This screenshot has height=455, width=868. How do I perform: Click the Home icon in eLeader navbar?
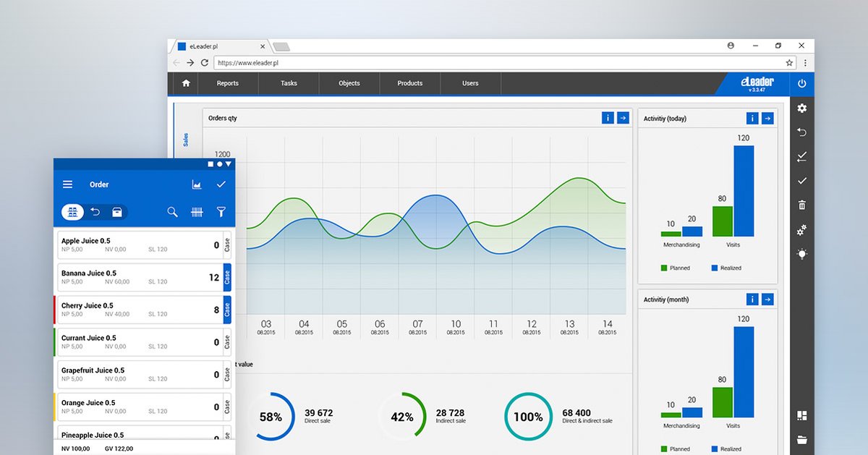(x=186, y=83)
